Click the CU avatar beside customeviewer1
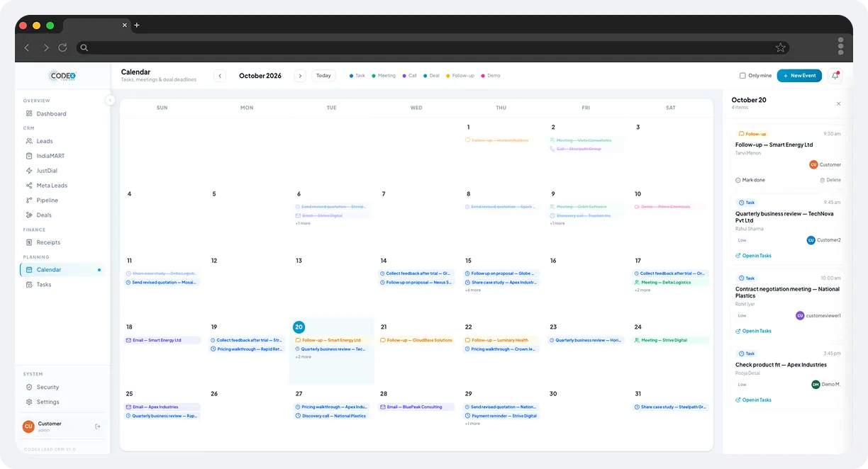This screenshot has width=868, height=469. point(800,315)
